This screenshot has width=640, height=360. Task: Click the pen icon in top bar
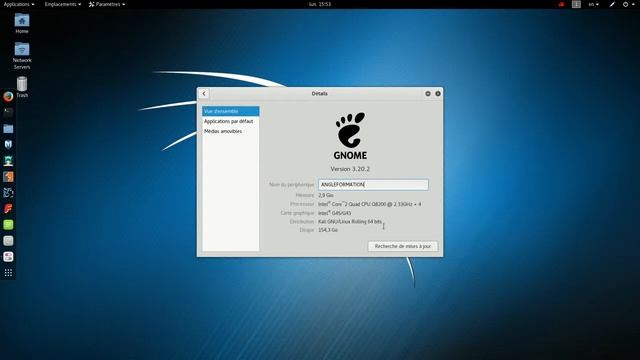point(612,4)
